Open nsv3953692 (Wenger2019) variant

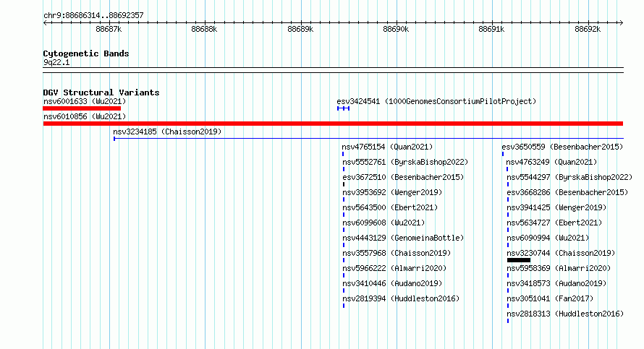tap(392, 192)
